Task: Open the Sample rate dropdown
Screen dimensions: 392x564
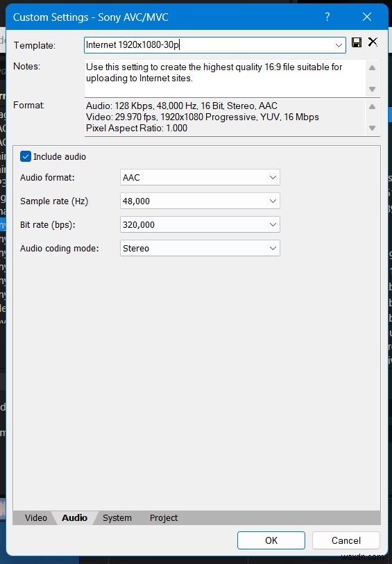Action: [200, 201]
